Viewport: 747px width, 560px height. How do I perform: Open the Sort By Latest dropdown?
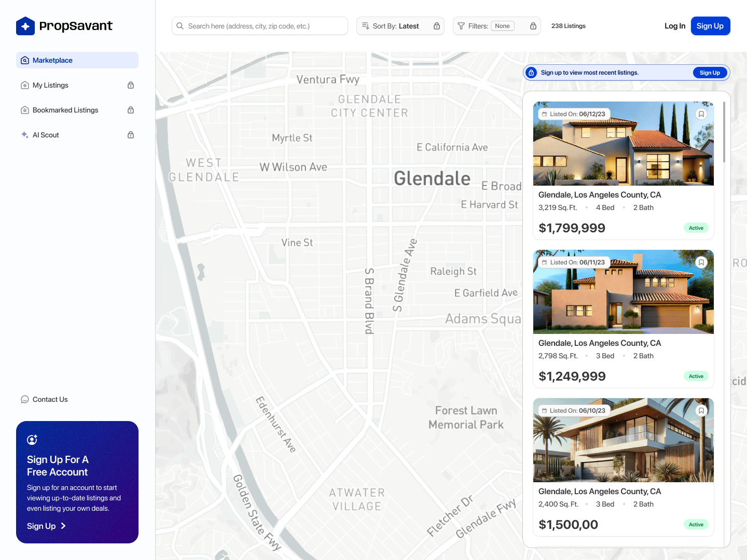coord(400,26)
